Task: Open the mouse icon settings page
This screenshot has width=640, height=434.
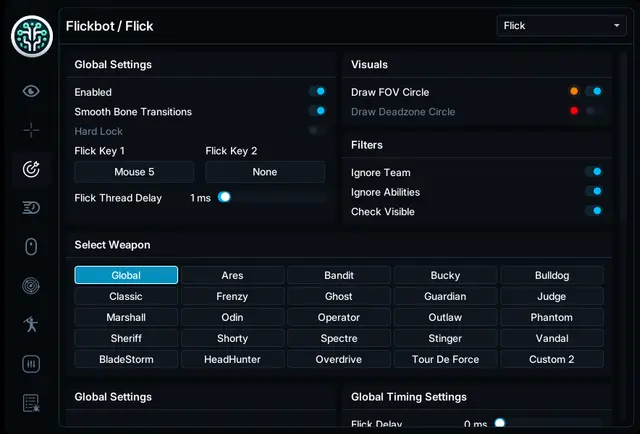Action: tap(31, 247)
